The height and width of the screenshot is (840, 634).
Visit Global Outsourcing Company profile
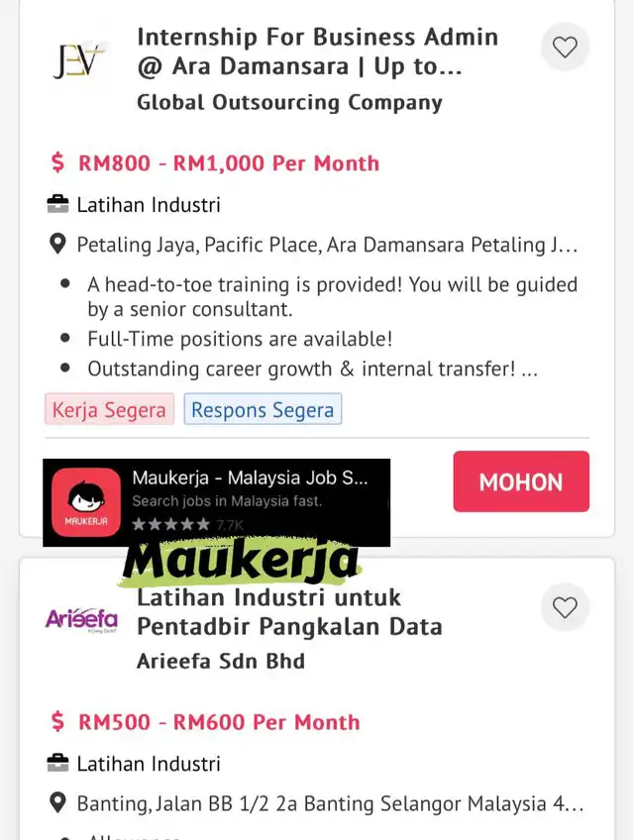click(x=289, y=102)
